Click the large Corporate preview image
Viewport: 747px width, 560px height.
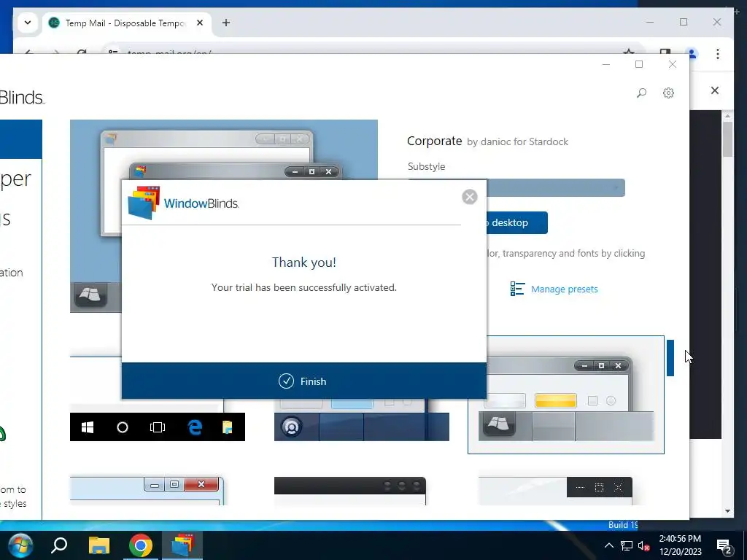coord(224,150)
